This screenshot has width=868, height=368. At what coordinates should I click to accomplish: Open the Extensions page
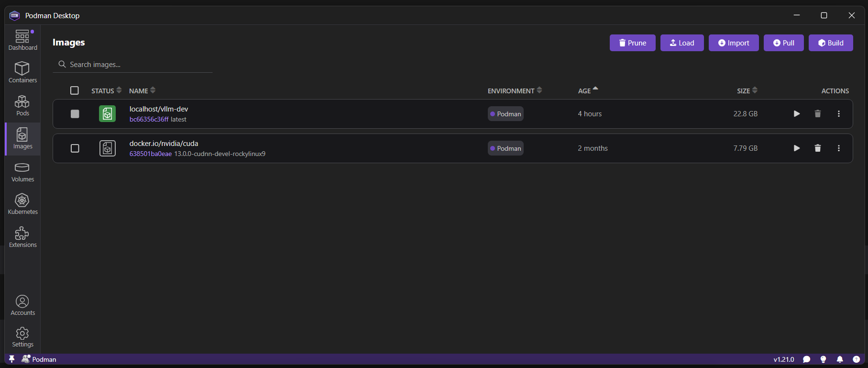pyautogui.click(x=22, y=237)
